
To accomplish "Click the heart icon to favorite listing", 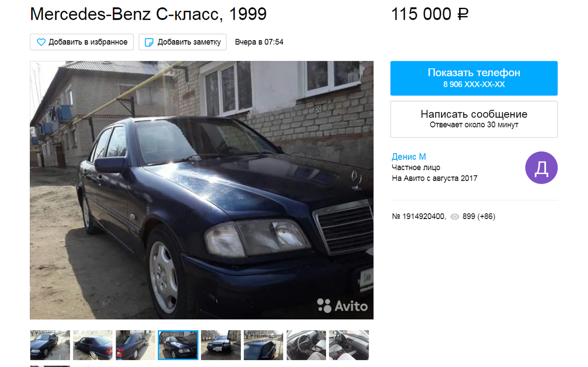I will click(x=42, y=42).
